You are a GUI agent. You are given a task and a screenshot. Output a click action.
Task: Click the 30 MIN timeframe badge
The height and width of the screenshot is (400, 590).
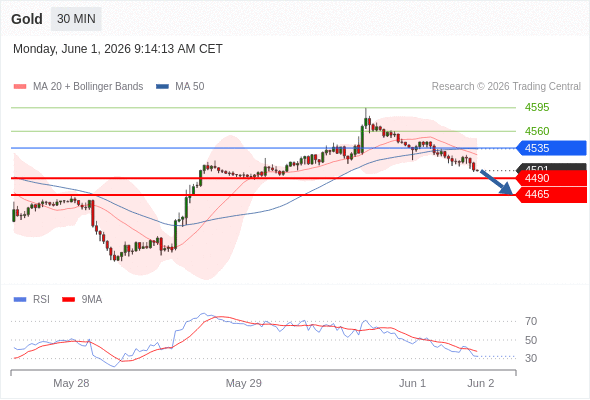[x=76, y=19]
